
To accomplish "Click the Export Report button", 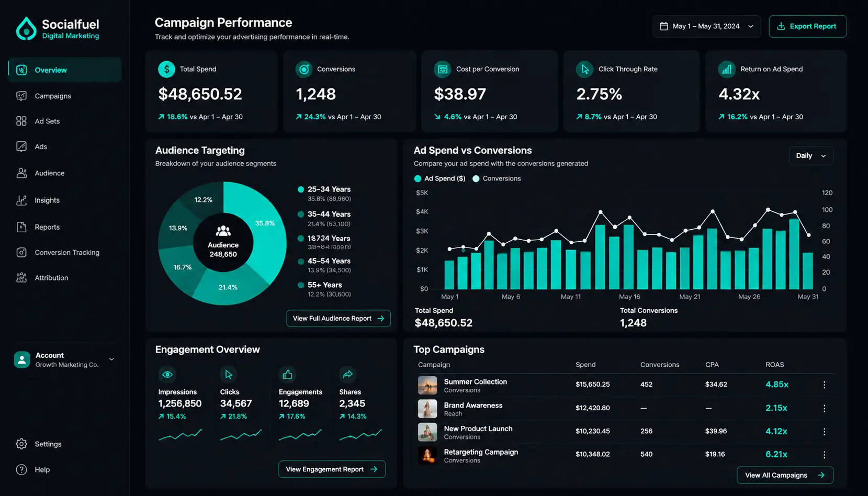I will (807, 26).
